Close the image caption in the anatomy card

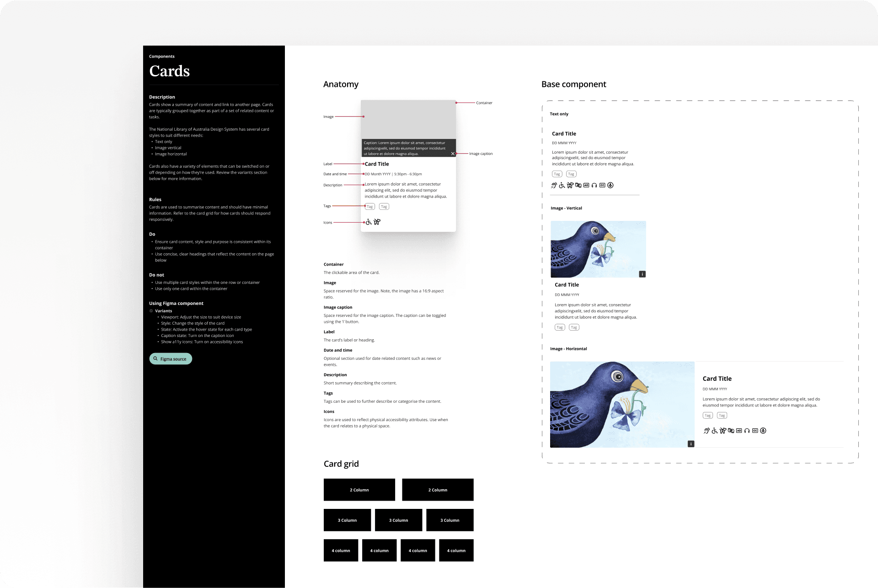[453, 154]
